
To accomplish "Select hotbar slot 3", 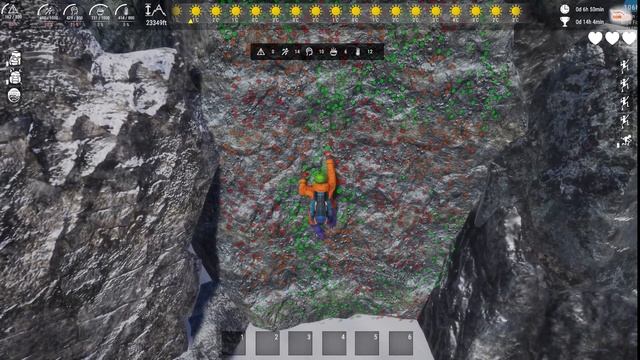I will pyautogui.click(x=300, y=343).
